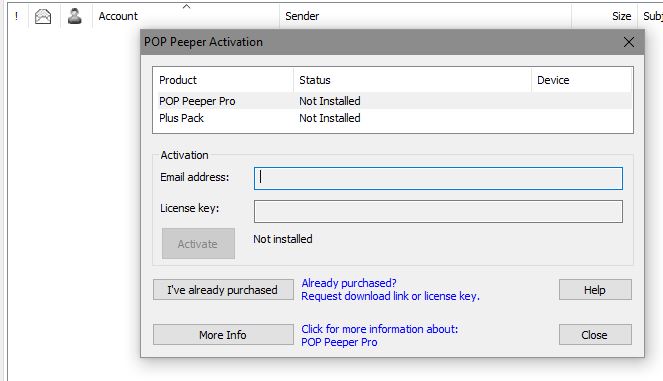This screenshot has height=381, width=663.
Task: Click into the License key field
Action: [438, 211]
